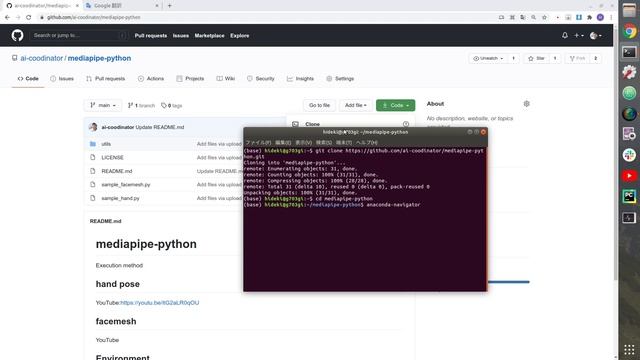Open Chrome profile avatar

(600, 17)
